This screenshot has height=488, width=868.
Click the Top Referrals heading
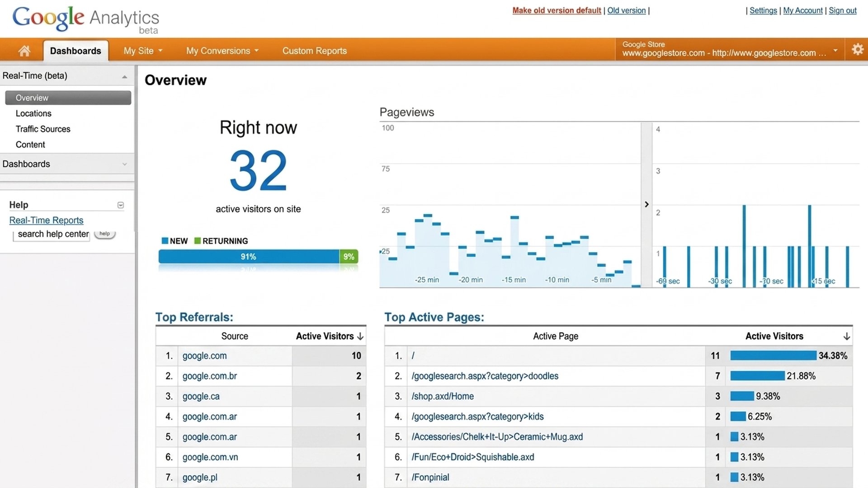[194, 317]
